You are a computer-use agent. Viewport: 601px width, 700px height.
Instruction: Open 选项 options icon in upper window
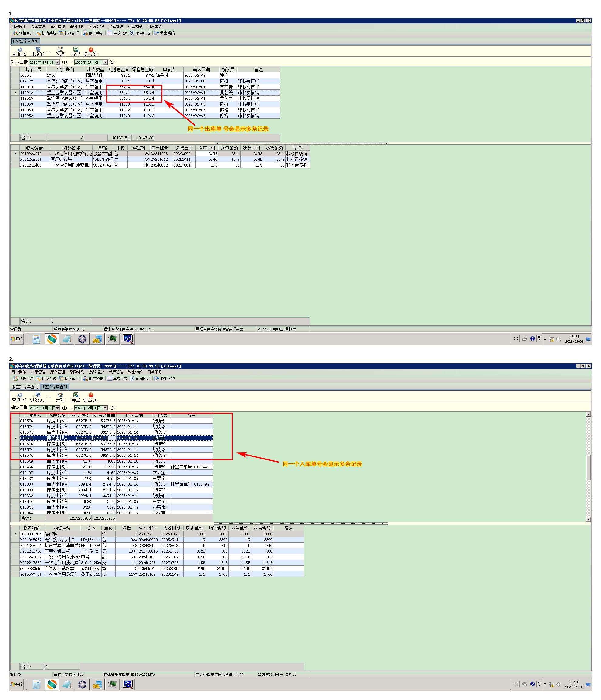tap(60, 50)
